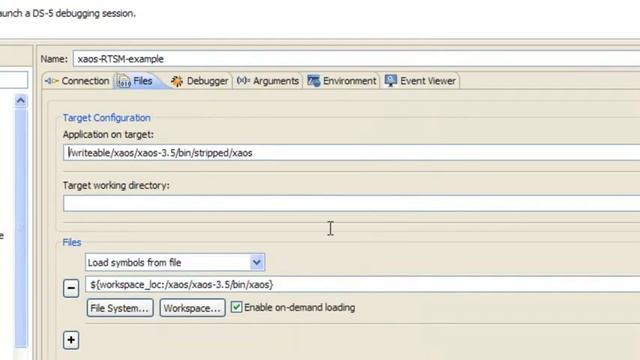Toggle Enable on-demand loading checkbox
The height and width of the screenshot is (360, 640).
pos(236,307)
